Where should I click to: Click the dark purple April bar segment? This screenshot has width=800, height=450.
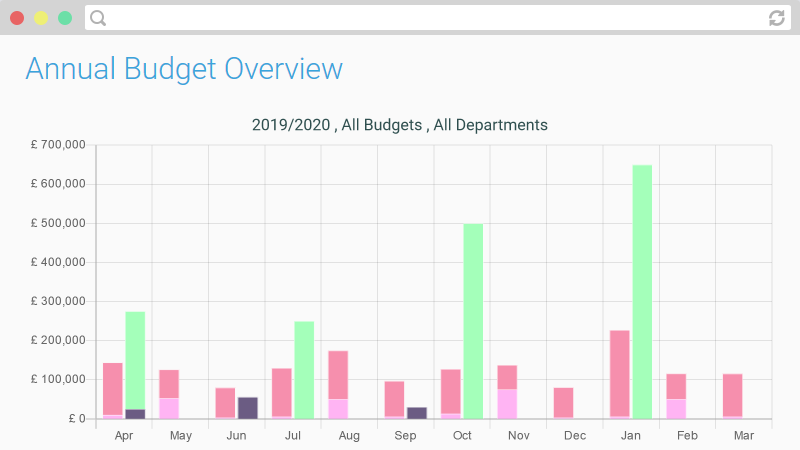135,414
